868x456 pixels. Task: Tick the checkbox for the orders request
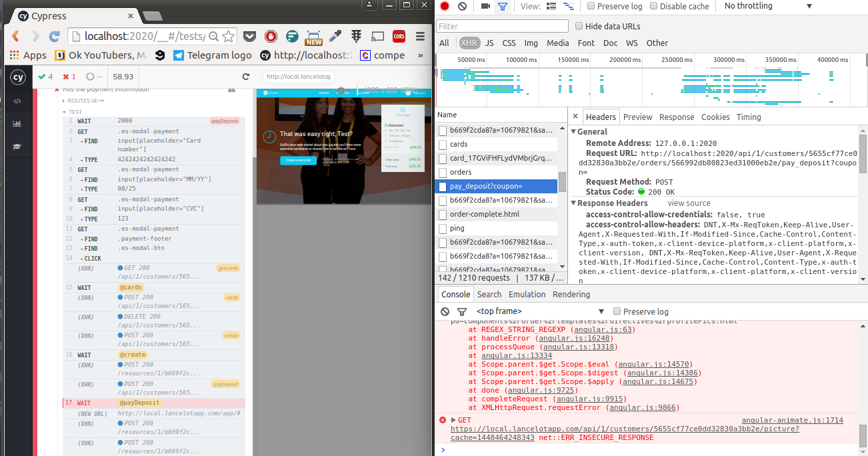(x=443, y=172)
